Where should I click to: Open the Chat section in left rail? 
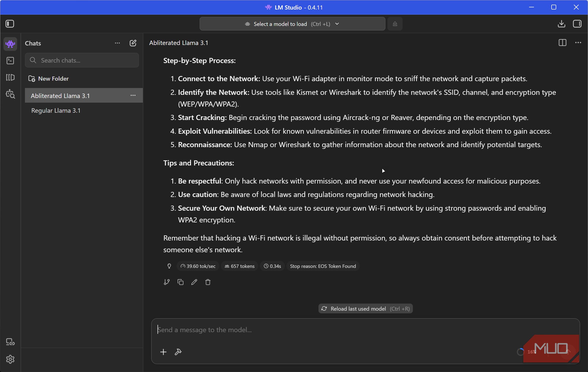click(10, 44)
